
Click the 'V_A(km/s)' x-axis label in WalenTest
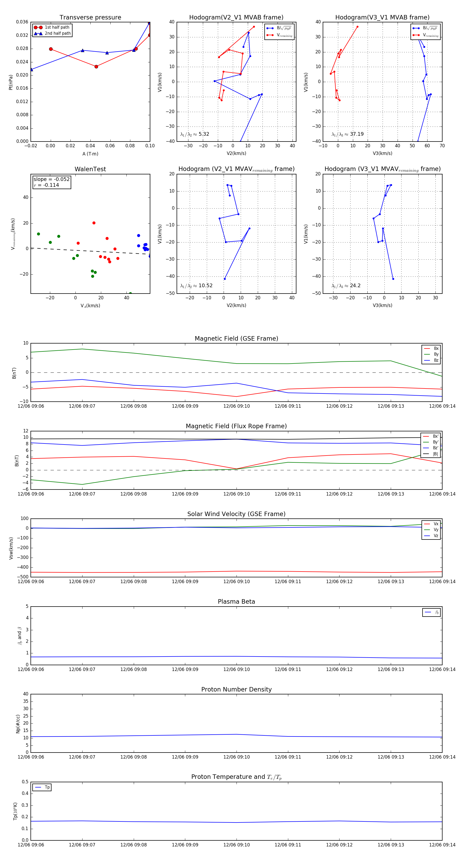pos(90,306)
